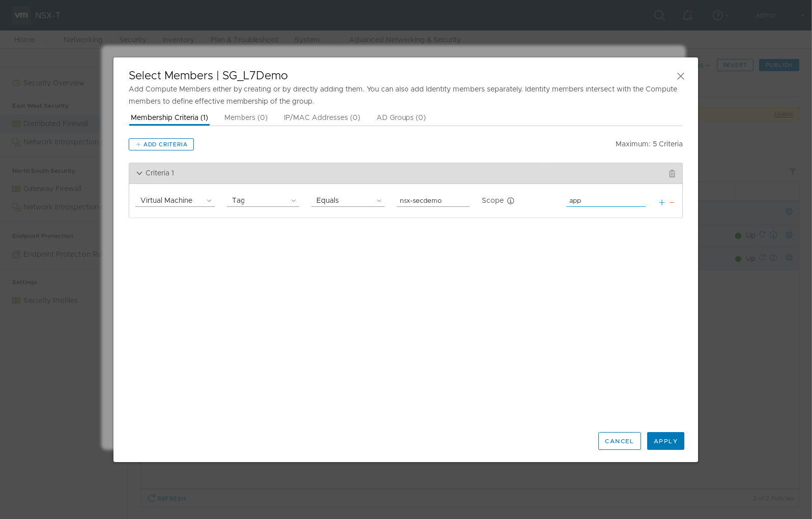Image resolution: width=812 pixels, height=519 pixels.
Task: Click Gateway Firewall sidebar icon
Action: (16, 189)
